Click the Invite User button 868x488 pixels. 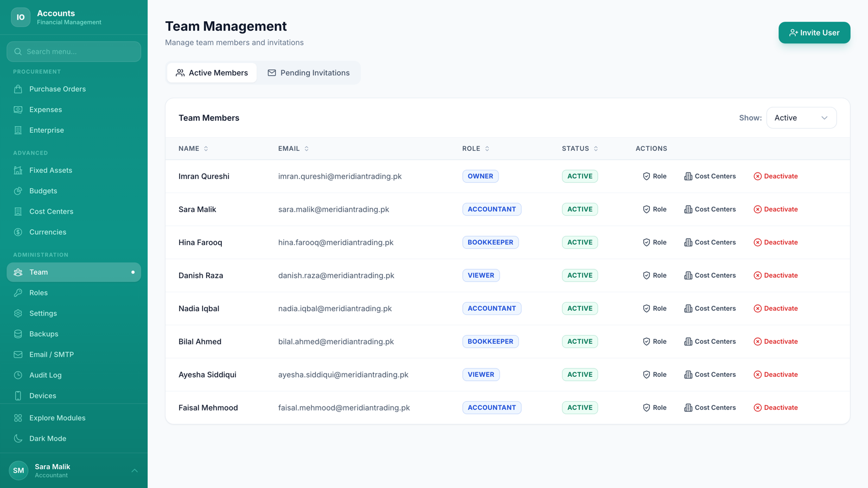[814, 33]
